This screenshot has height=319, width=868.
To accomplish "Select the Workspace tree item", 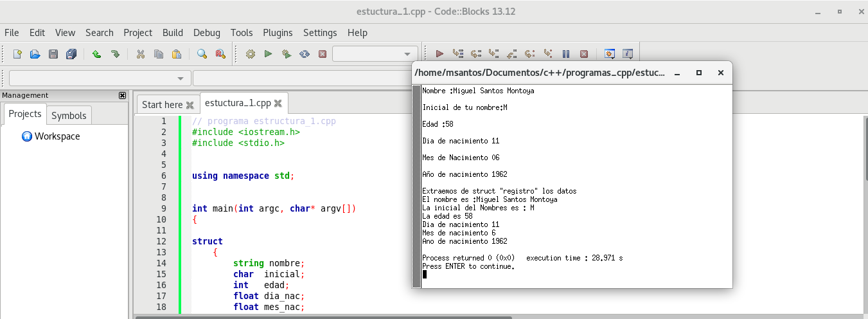I will pos(57,136).
